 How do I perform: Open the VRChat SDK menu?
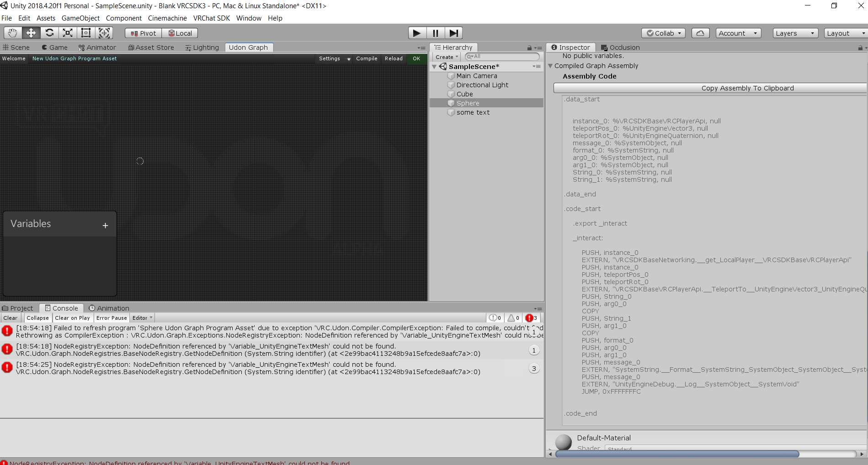pyautogui.click(x=212, y=18)
